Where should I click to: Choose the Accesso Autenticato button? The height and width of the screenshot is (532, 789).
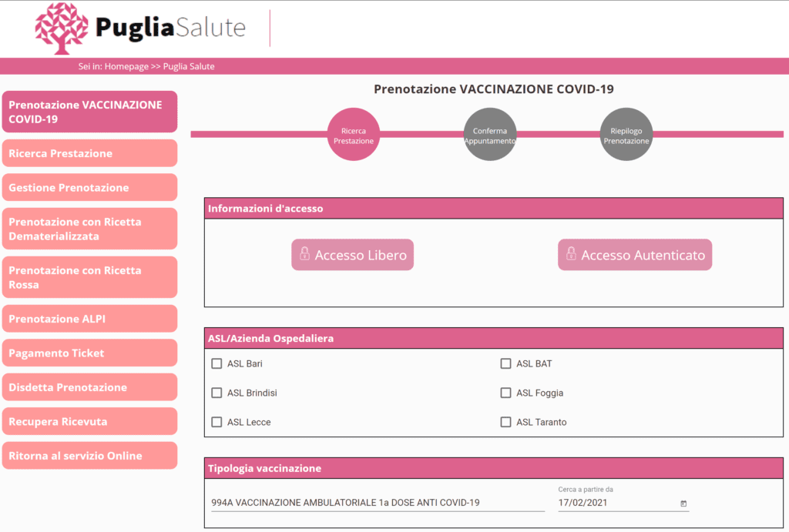click(x=635, y=254)
